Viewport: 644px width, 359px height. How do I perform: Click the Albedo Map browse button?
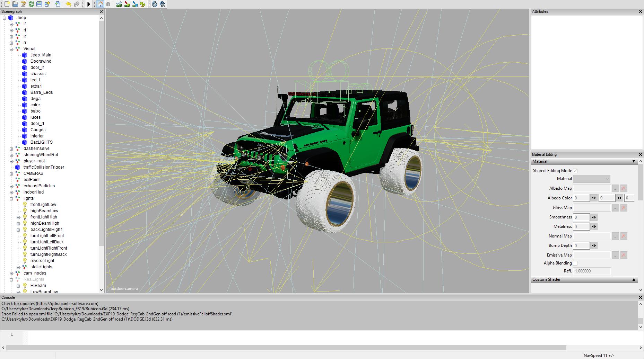point(615,188)
